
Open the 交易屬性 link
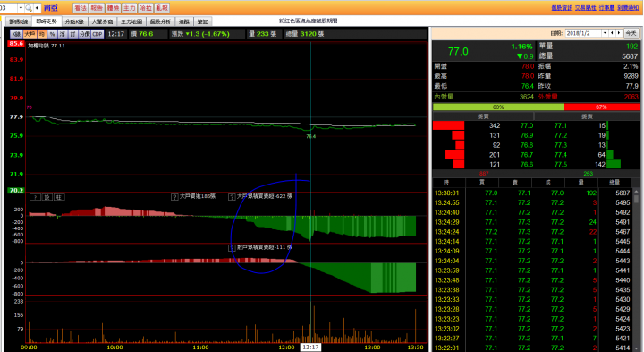585,8
